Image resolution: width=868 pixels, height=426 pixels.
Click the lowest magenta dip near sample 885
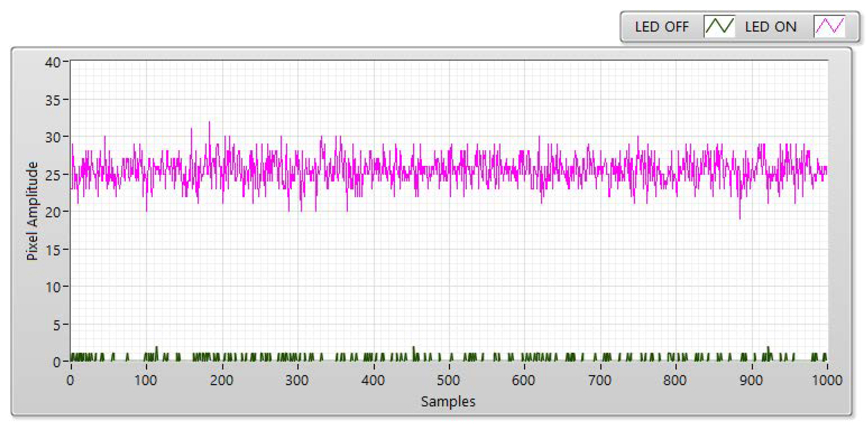click(x=740, y=218)
